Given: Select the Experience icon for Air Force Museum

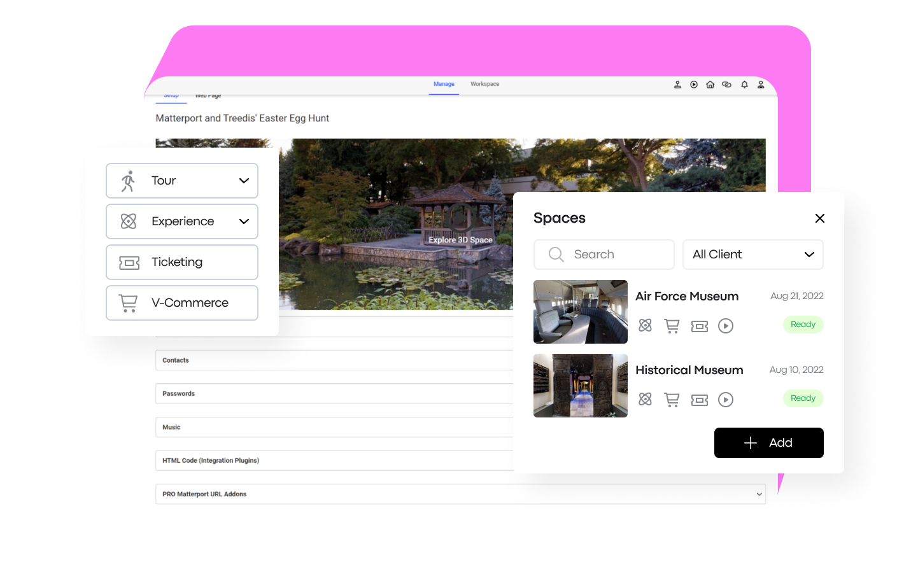Looking at the screenshot, I should point(645,325).
